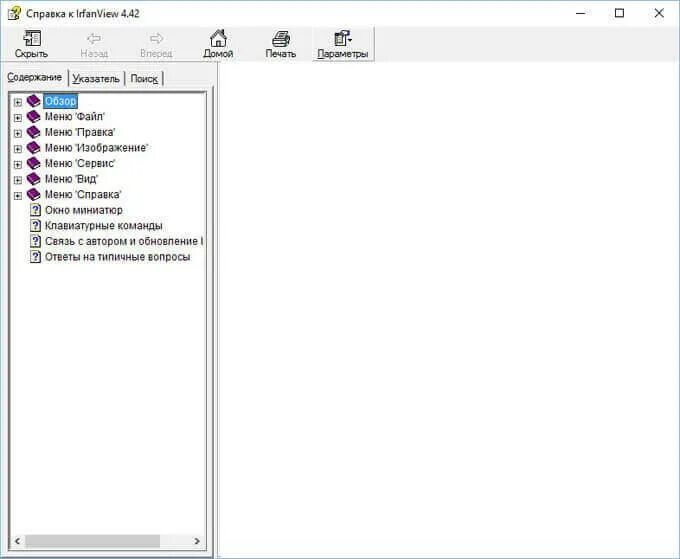
Task: Maximize the help window
Action: (620, 13)
